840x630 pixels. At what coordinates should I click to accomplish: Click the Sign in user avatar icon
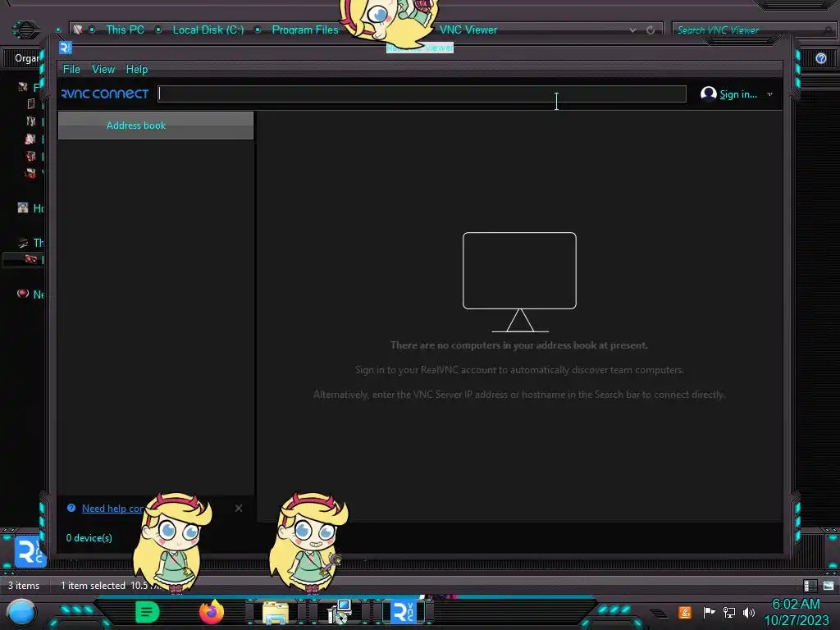(708, 94)
